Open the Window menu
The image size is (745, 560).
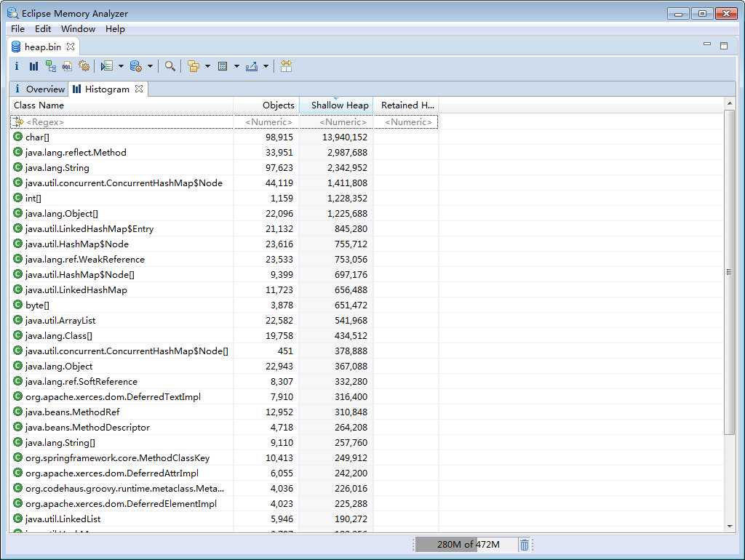coord(78,29)
